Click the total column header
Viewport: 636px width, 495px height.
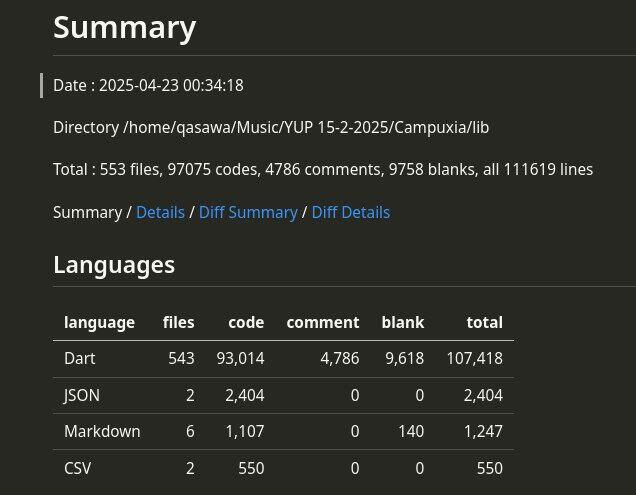(x=484, y=322)
